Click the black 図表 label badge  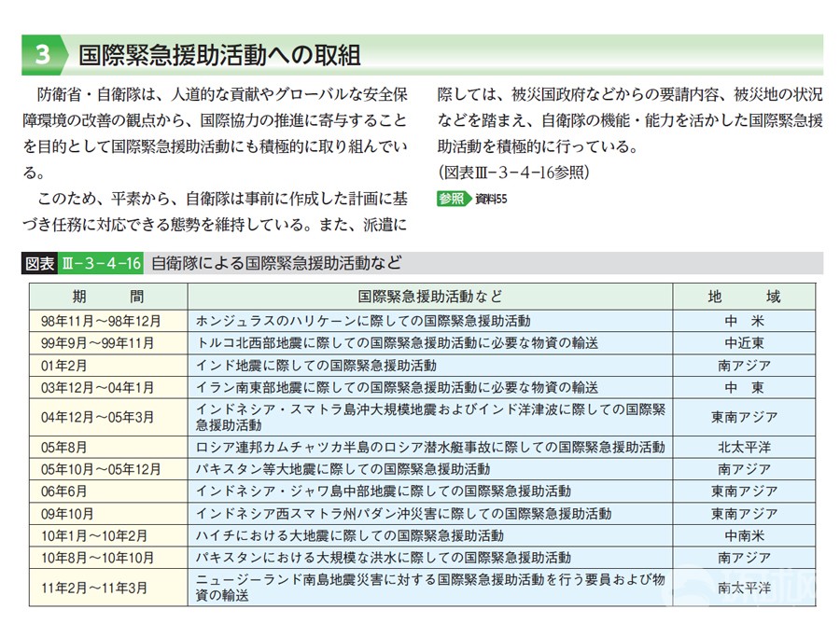point(39,264)
